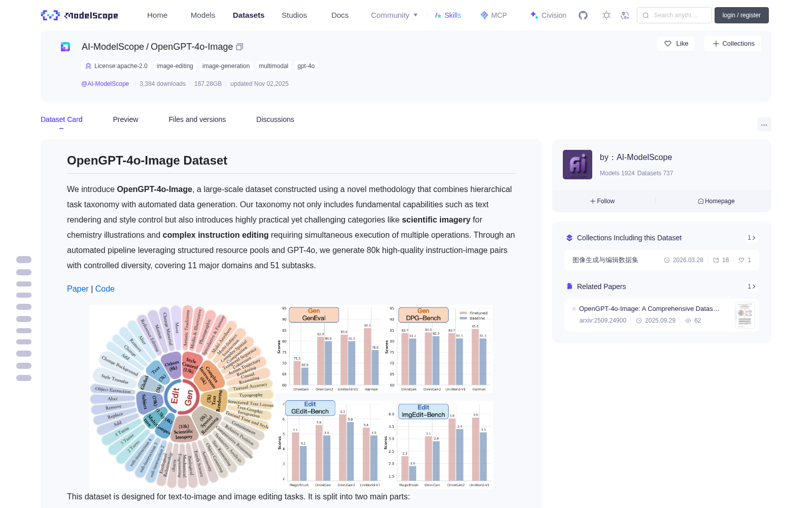Switch to the Preview tab

coord(125,119)
